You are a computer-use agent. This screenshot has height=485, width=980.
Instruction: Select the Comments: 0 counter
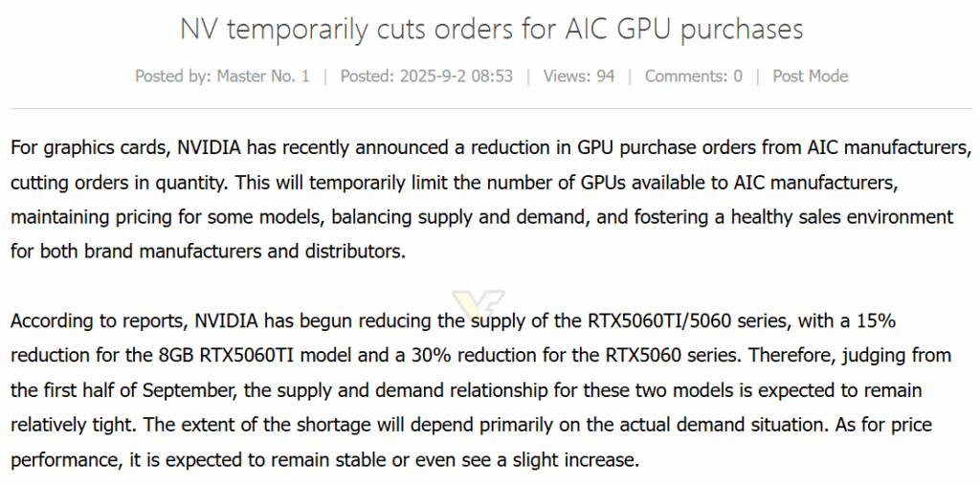coord(694,77)
